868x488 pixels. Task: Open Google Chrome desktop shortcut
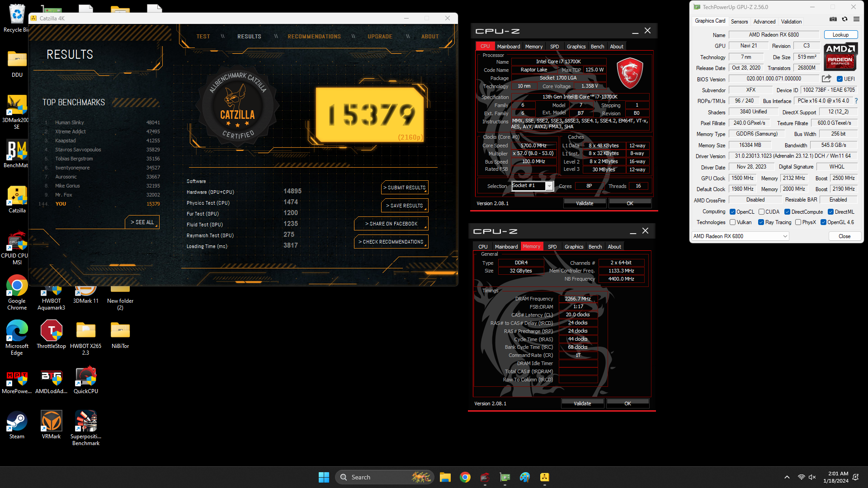[17, 293]
